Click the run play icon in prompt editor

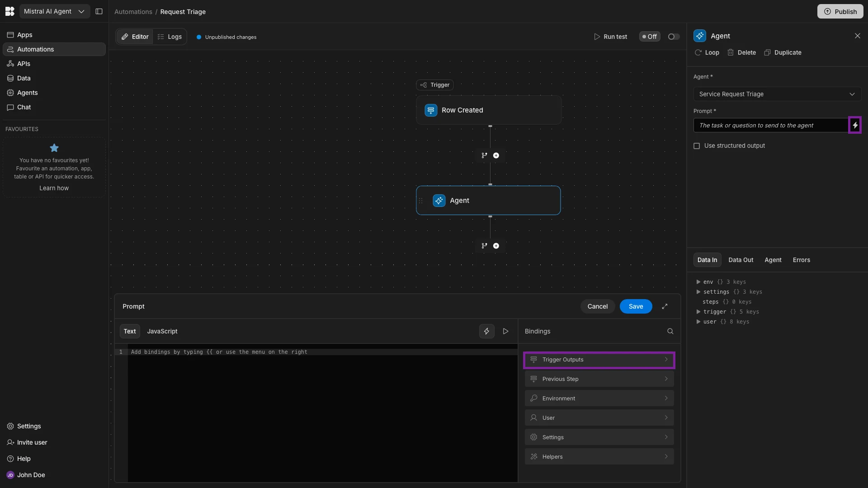click(505, 331)
